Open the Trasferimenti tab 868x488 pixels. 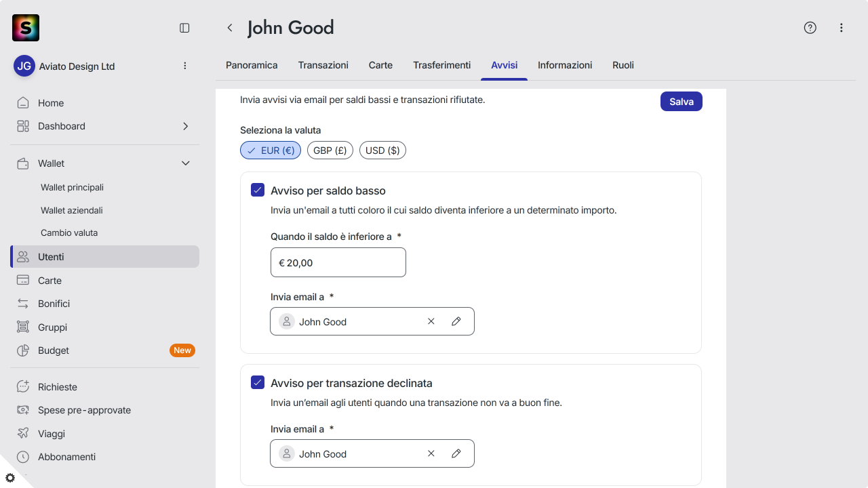coord(441,65)
